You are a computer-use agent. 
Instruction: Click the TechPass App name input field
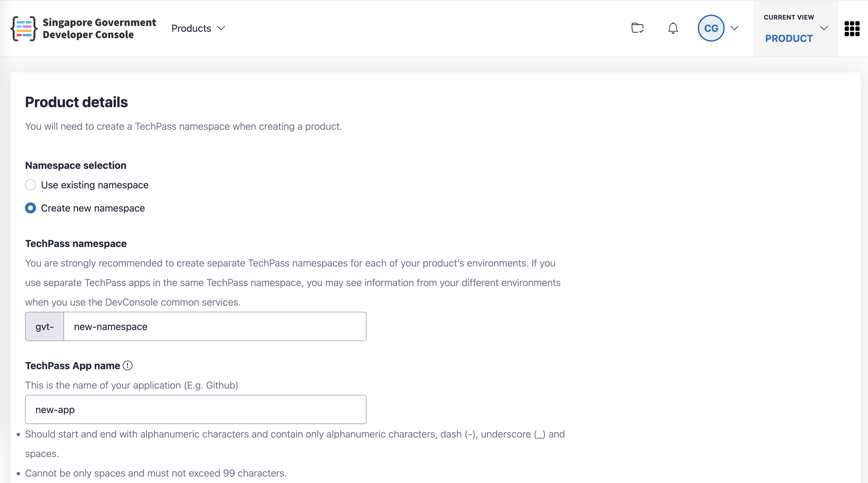(x=196, y=409)
